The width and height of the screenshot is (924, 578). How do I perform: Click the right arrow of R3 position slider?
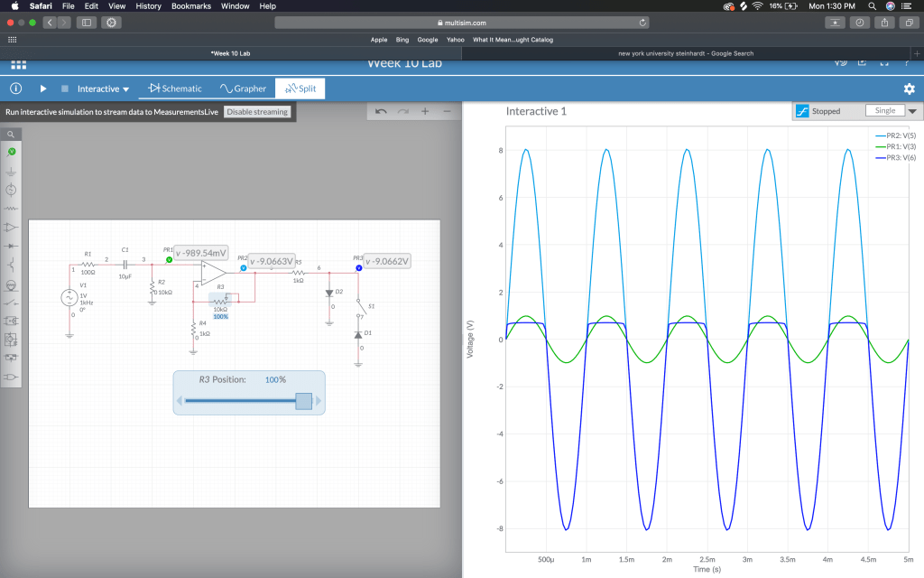(319, 401)
